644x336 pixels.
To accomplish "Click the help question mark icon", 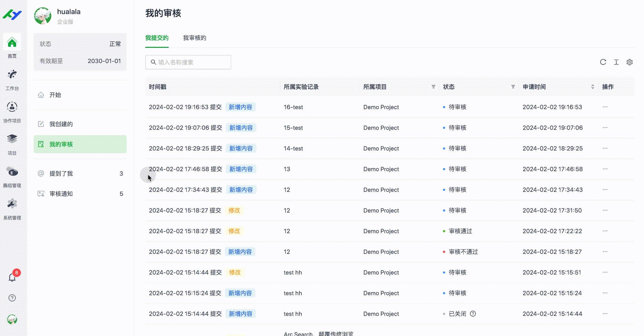I will pyautogui.click(x=12, y=298).
